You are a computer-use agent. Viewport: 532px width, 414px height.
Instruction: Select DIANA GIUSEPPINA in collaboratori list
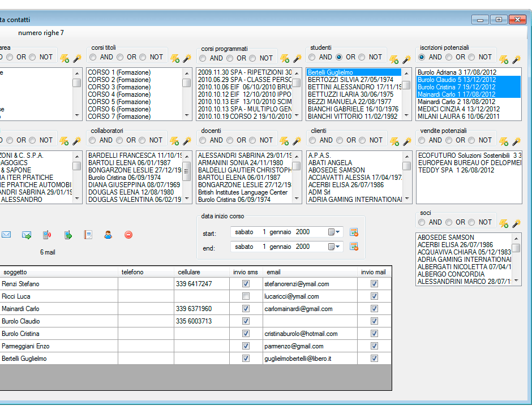tap(135, 185)
